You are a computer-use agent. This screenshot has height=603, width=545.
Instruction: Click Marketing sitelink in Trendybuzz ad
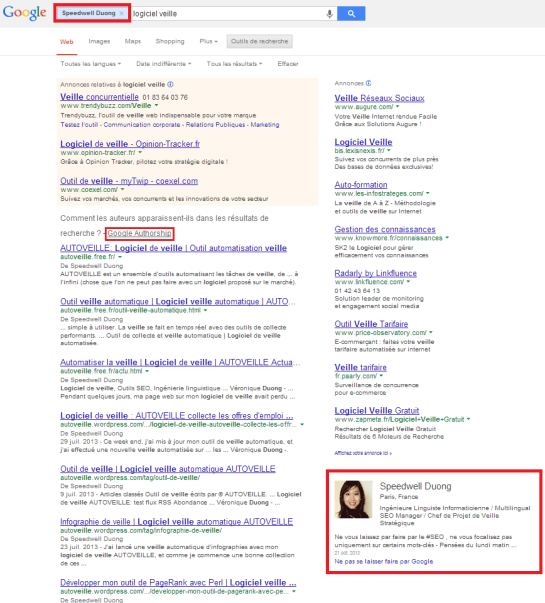tap(265, 125)
